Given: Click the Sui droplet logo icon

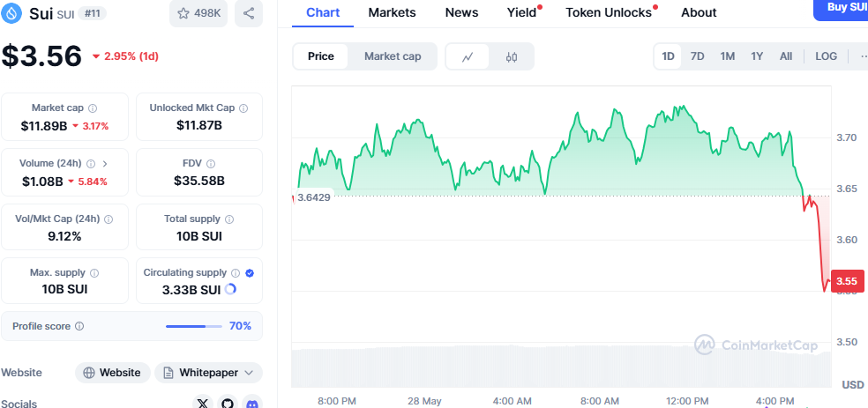Looking at the screenshot, I should tap(12, 13).
